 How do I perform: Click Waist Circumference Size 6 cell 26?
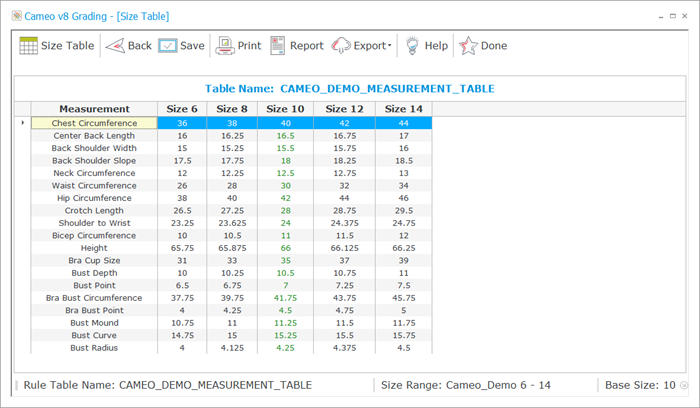pos(182,186)
